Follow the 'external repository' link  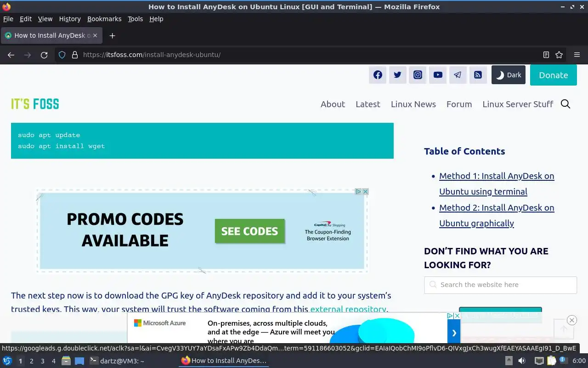click(348, 309)
